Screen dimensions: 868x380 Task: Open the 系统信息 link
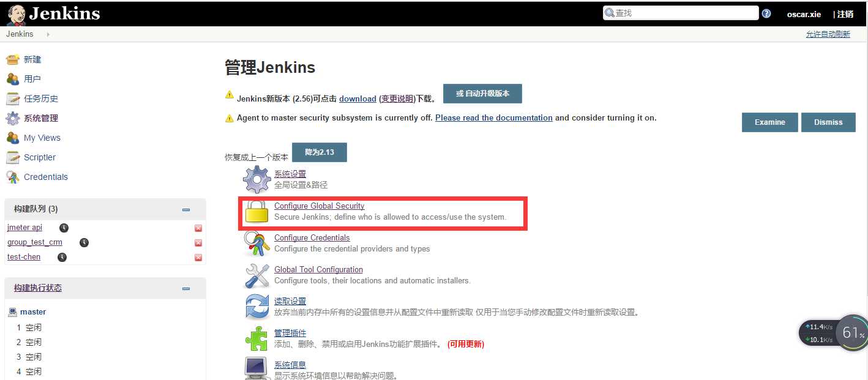coord(290,365)
